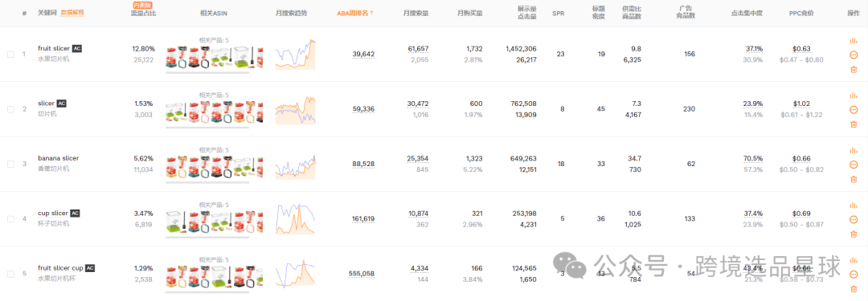This screenshot has width=868, height=301.
Task: Open monthly searches value 61,657
Action: pyautogui.click(x=418, y=49)
